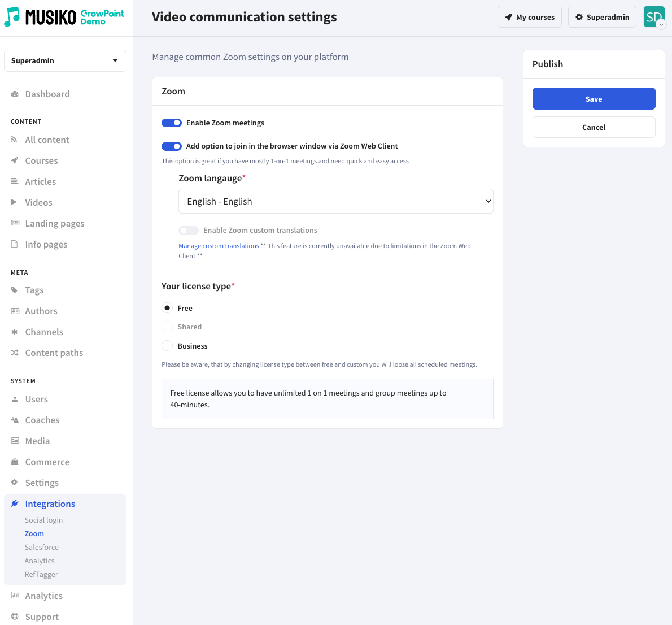Click the Commerce icon in sidebar
Screen dimensions: 672x625
tap(15, 462)
